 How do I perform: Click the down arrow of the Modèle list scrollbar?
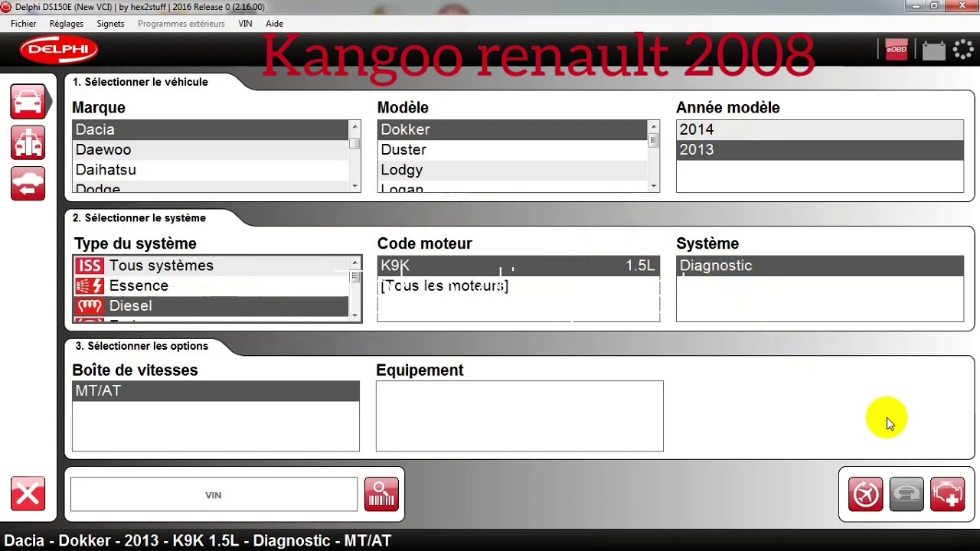pos(653,186)
